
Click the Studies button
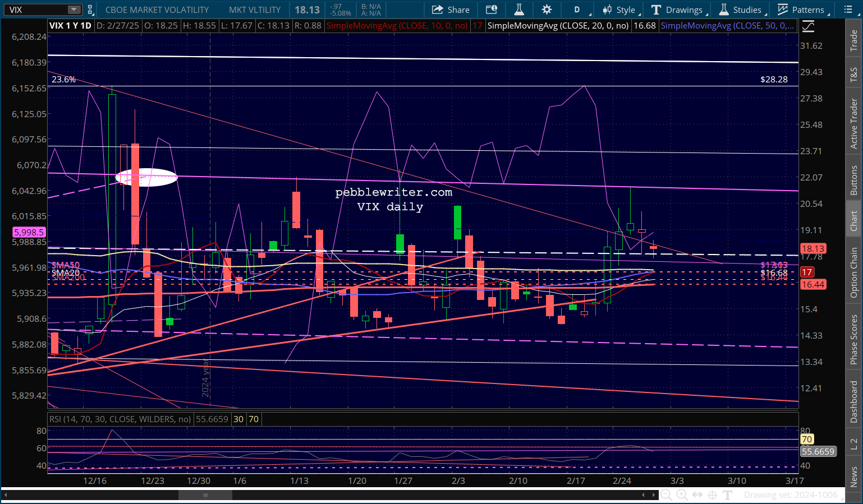(741, 10)
